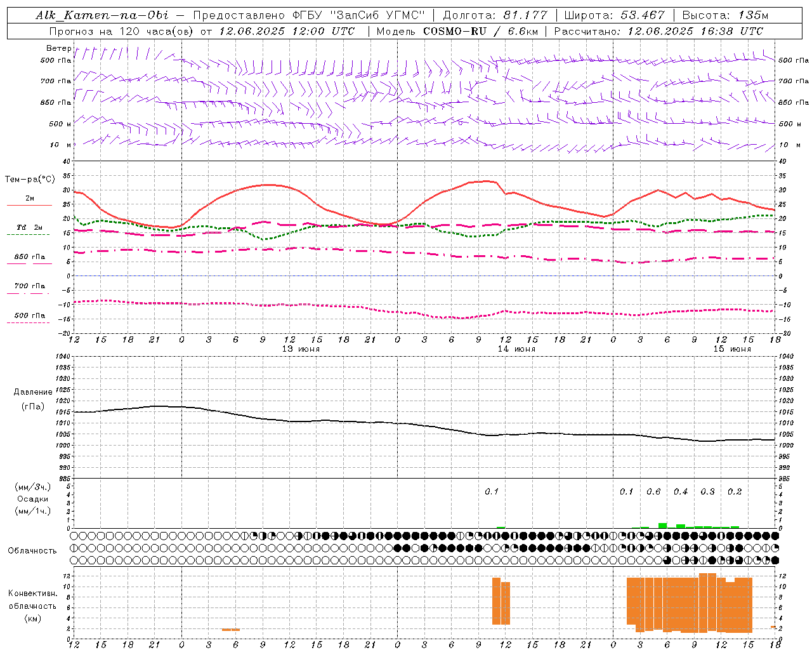Click the (км) convective cloud unit label
The image size is (812, 650).
[32, 618]
